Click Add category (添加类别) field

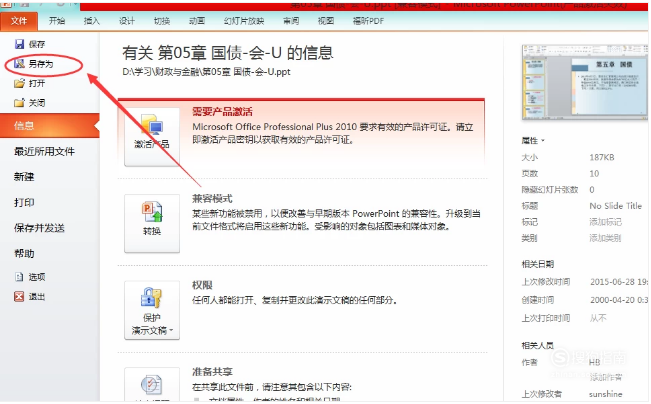605,238
